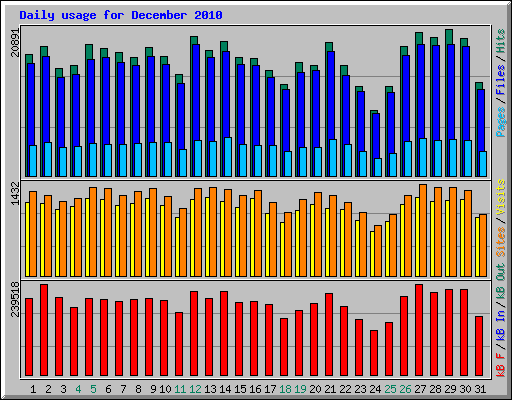Viewport: 512px width, 400px height.
Task: Select day 7 on the date axis
Action: [123, 389]
